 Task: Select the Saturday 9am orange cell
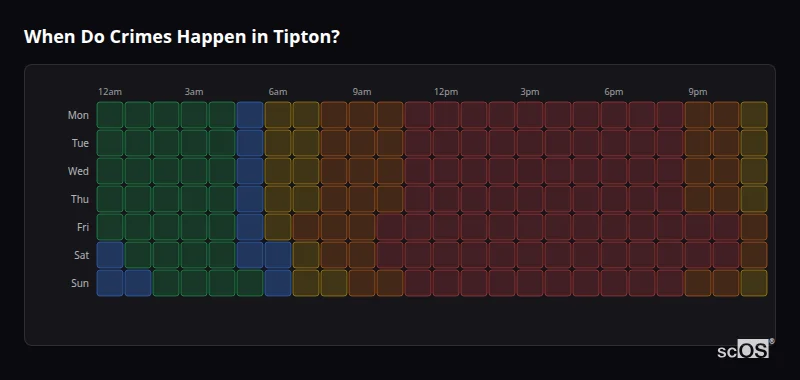point(362,255)
